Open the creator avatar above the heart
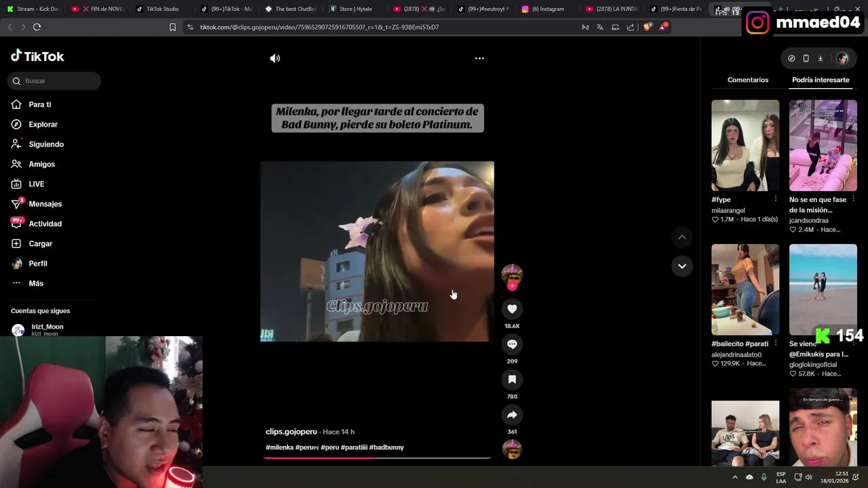This screenshot has height=488, width=868. click(x=512, y=274)
